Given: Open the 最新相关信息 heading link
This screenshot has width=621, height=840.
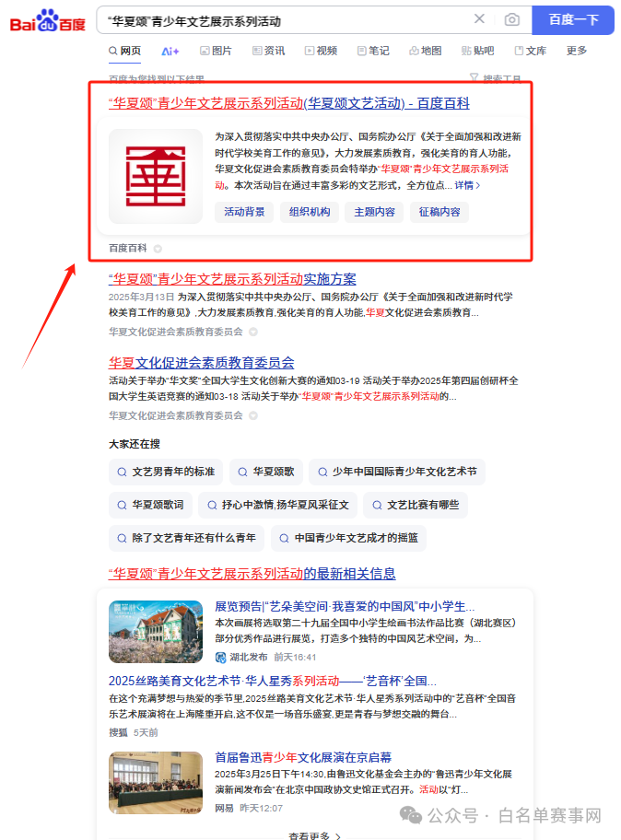Looking at the screenshot, I should 252,574.
